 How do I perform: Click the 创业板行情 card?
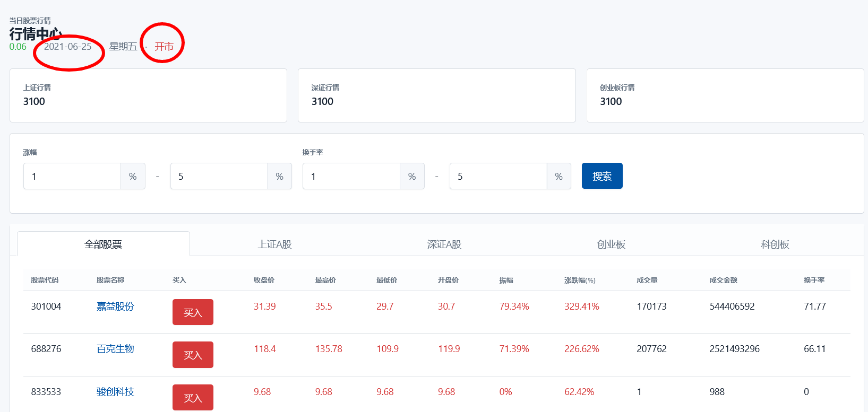[725, 95]
